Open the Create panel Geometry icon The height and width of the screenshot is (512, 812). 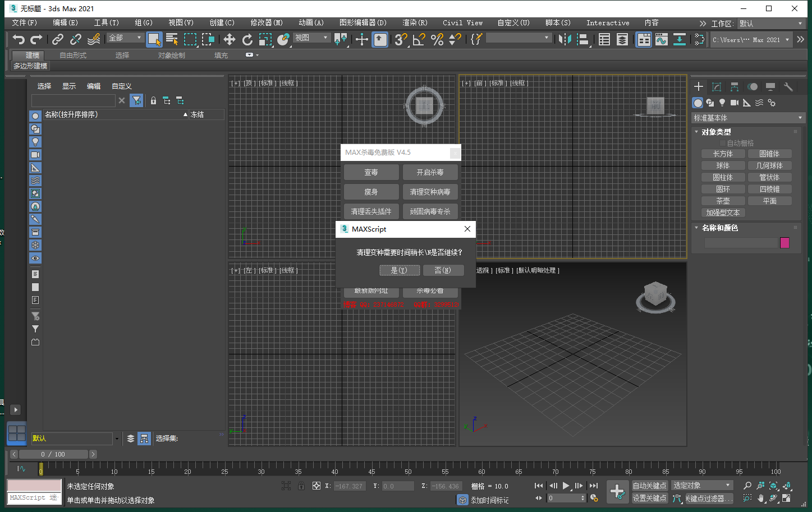[698, 103]
